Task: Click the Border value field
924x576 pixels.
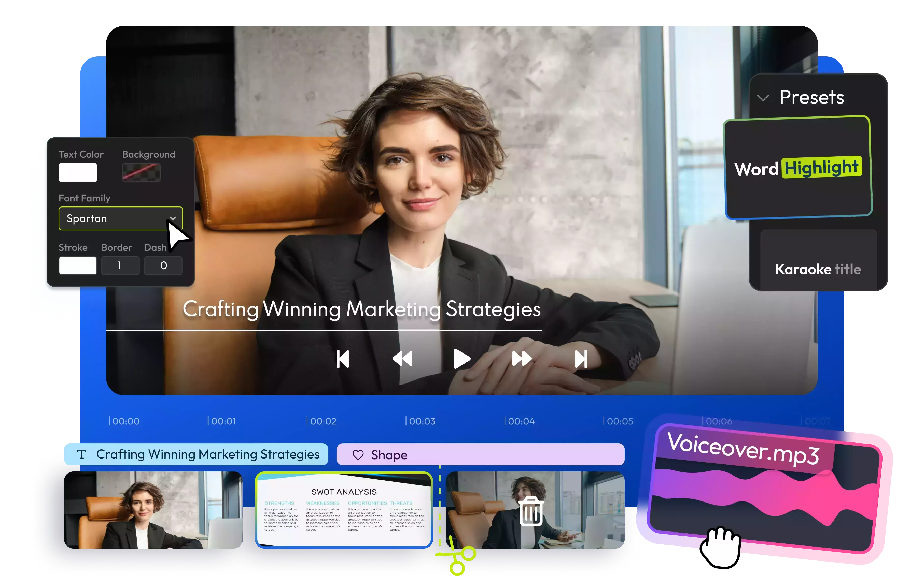Action: 120,265
